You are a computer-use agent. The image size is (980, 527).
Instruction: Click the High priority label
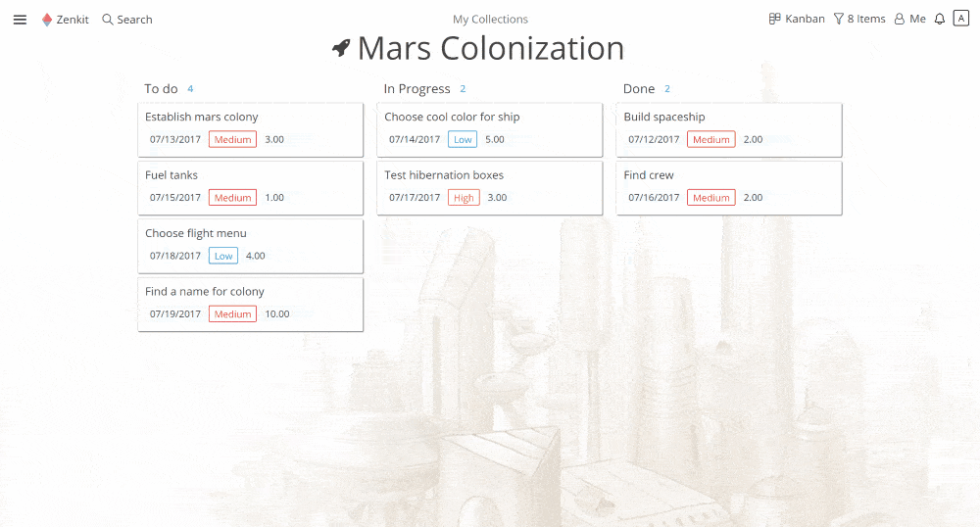[x=464, y=197]
